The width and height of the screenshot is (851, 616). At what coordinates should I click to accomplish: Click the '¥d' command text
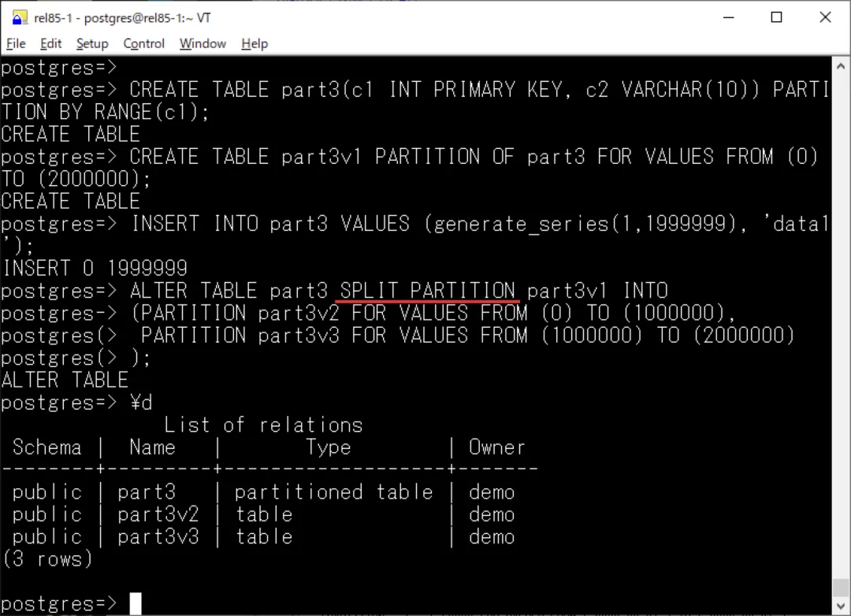click(x=141, y=403)
